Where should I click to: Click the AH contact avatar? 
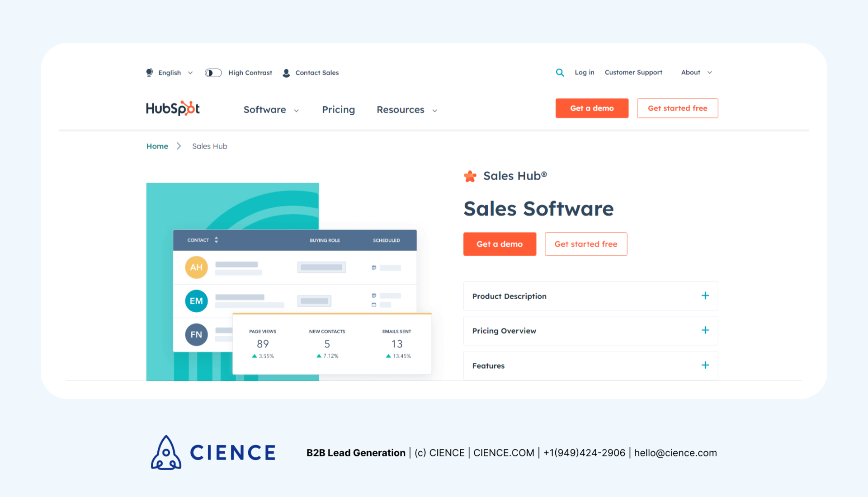196,267
